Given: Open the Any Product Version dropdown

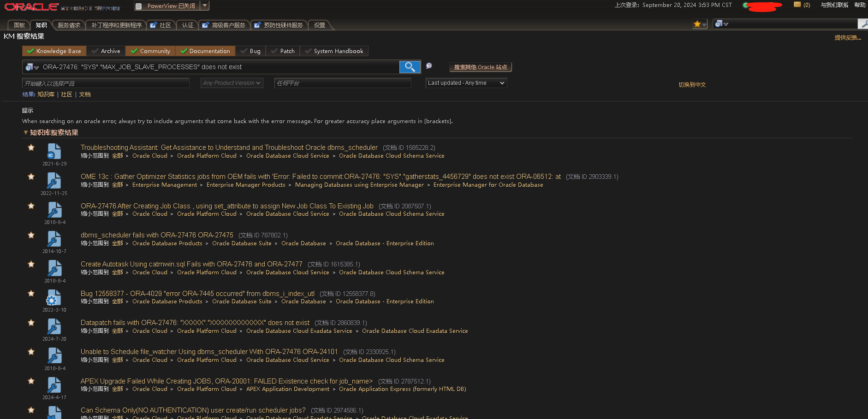Looking at the screenshot, I should (x=232, y=83).
